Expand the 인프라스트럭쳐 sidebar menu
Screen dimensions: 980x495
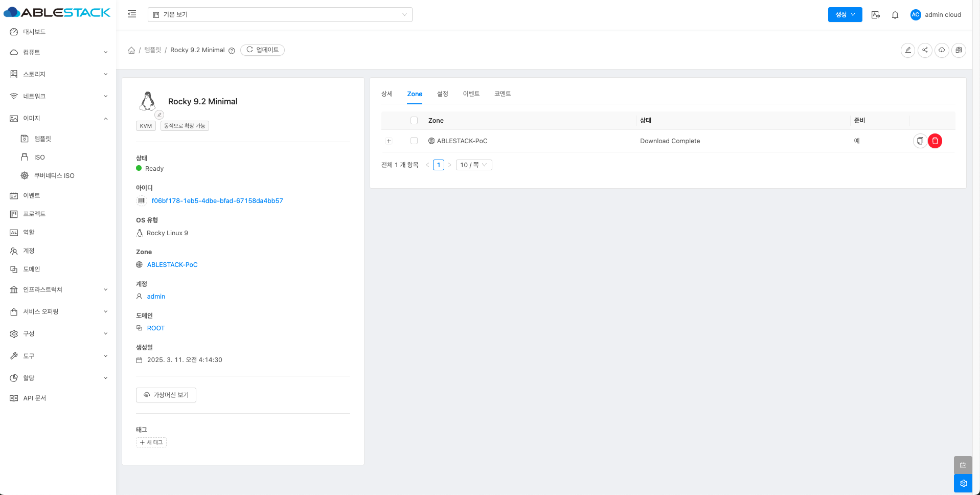click(58, 290)
